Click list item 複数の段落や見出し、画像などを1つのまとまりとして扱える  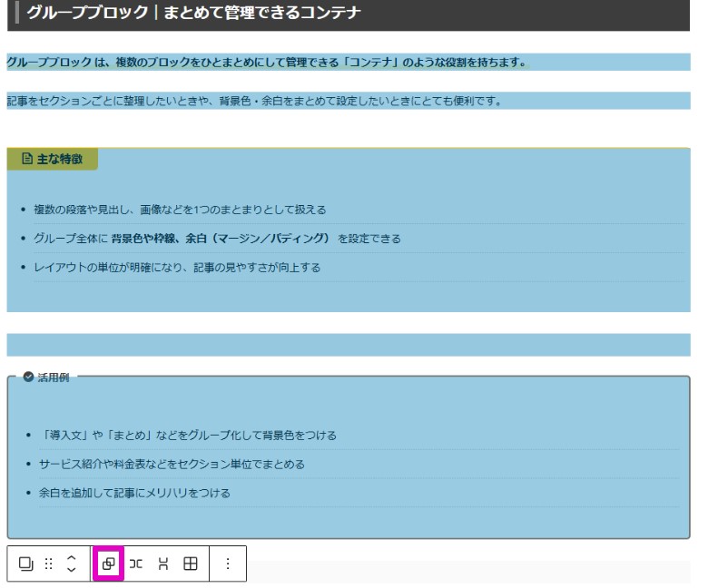coord(180,210)
